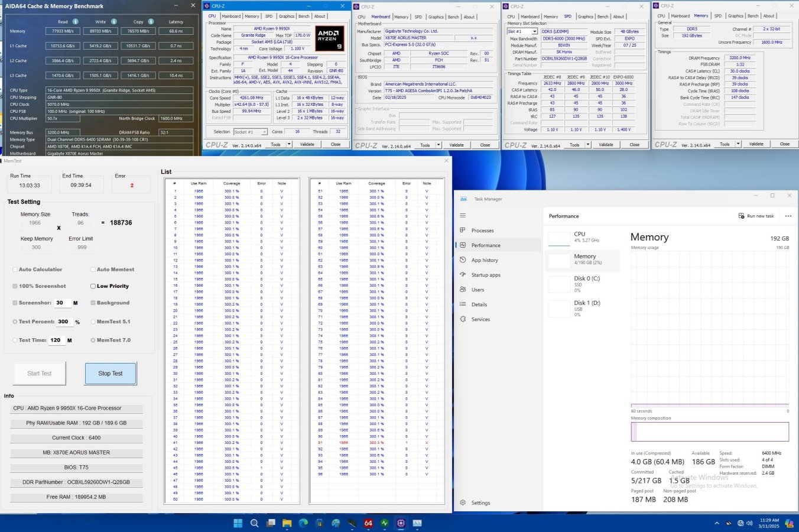Click the Test Percent value field showing 300
The image size is (799, 532).
pos(63,322)
